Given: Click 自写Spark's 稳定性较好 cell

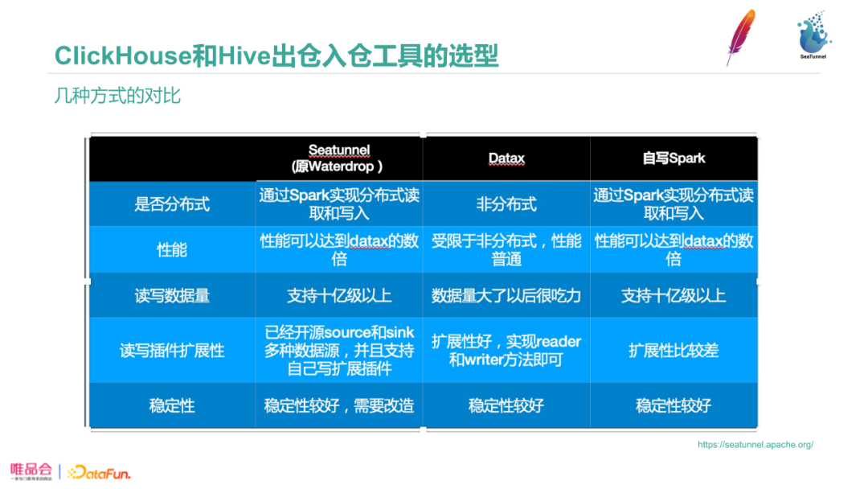Looking at the screenshot, I should tap(674, 405).
